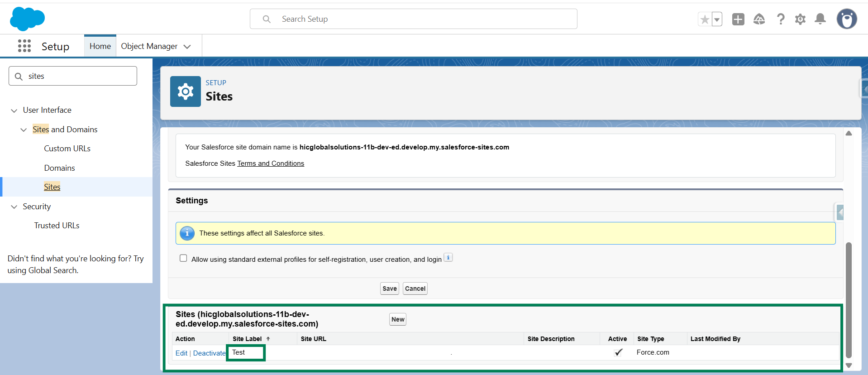Click the scroll up arrow of the page

pyautogui.click(x=849, y=133)
